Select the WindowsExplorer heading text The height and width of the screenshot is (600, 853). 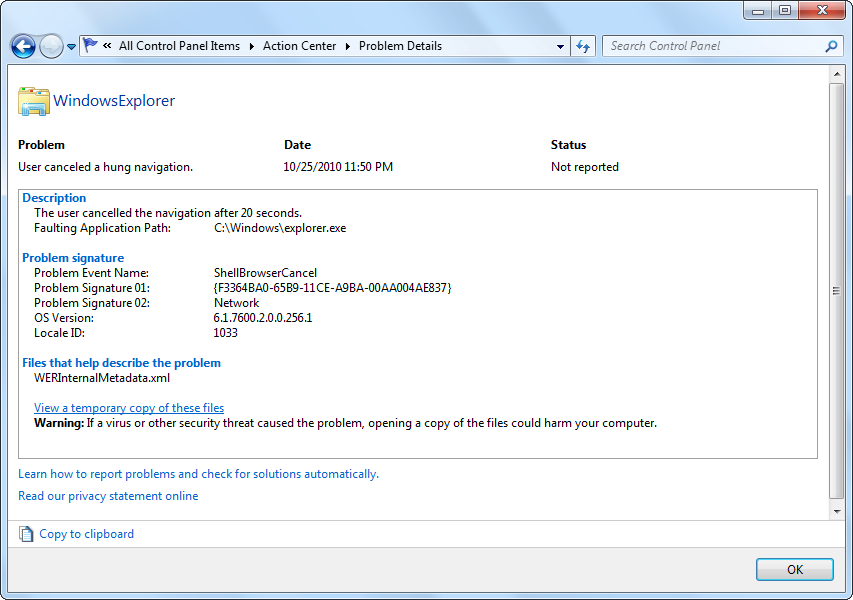tap(114, 101)
